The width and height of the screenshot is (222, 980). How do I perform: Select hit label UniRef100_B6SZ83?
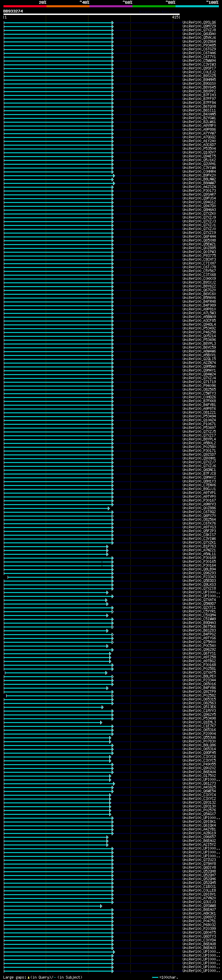pyautogui.click(x=199, y=631)
